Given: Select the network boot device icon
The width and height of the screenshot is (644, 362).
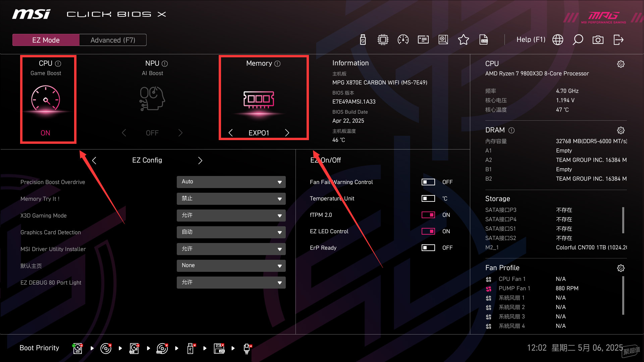Looking at the screenshot, I should [x=247, y=349].
